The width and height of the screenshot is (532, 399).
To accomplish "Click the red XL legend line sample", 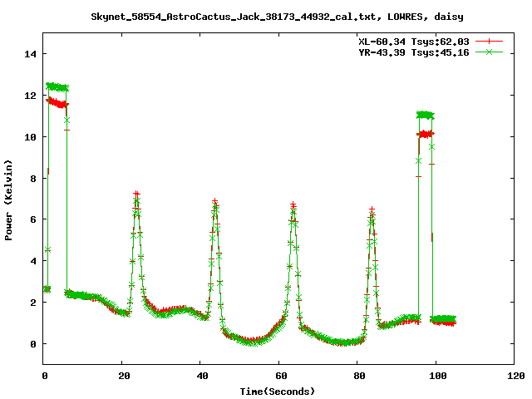I will point(489,42).
